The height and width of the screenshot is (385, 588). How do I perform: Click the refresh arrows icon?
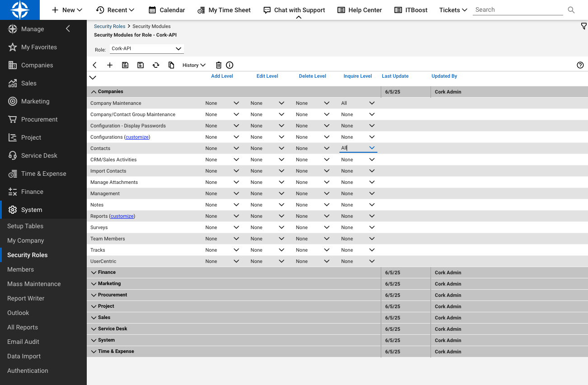pos(156,65)
